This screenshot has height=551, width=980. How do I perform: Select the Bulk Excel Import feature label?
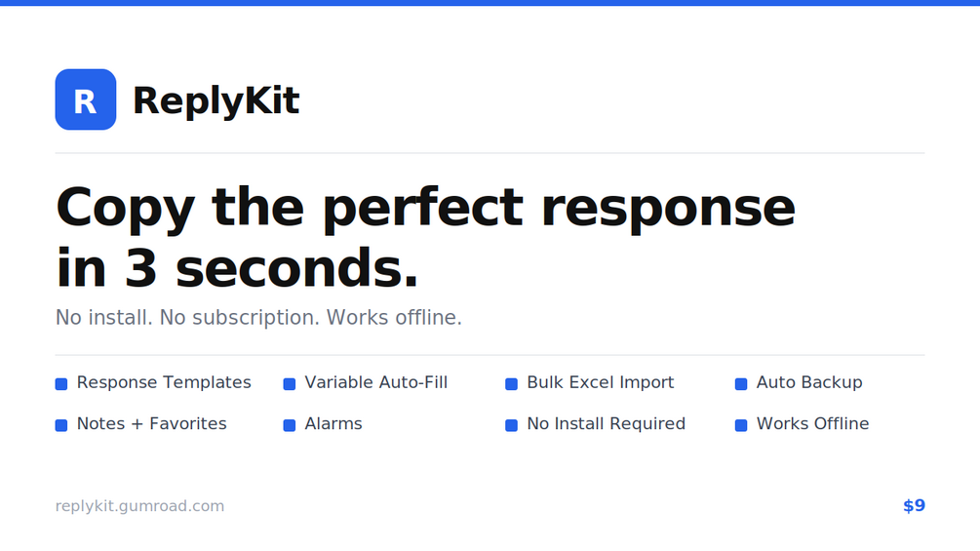(600, 382)
